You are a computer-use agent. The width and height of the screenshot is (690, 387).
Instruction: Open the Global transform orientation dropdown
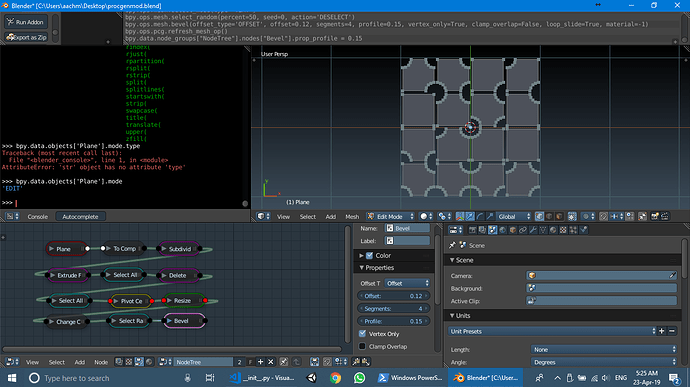click(x=514, y=216)
